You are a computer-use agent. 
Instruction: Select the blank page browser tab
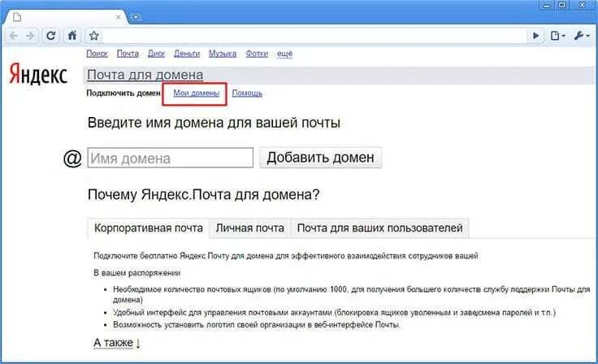(65, 17)
